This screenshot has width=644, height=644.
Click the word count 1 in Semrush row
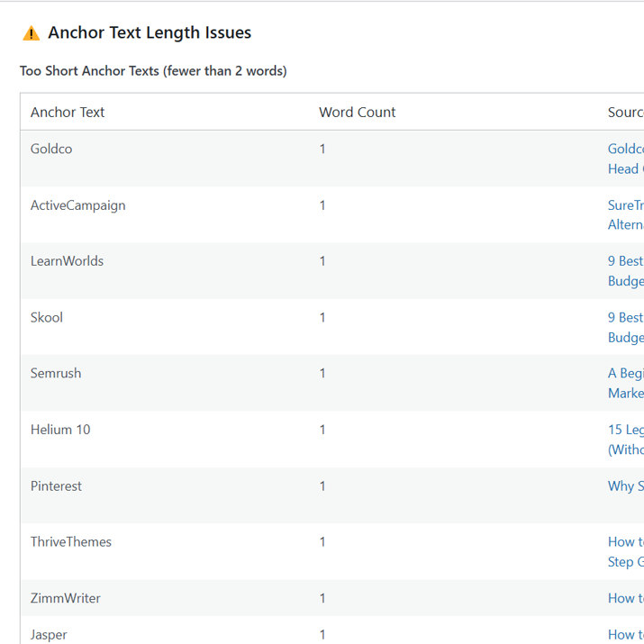click(322, 373)
